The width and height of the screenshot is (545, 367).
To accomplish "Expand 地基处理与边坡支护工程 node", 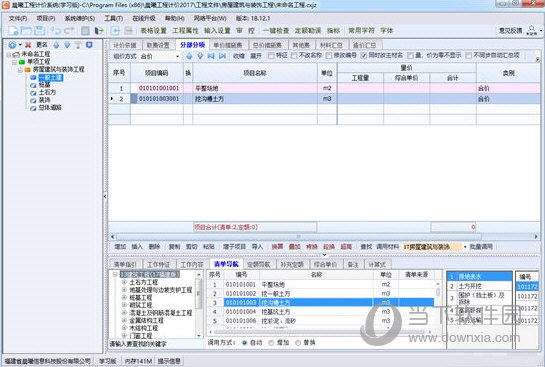I will pos(124,290).
